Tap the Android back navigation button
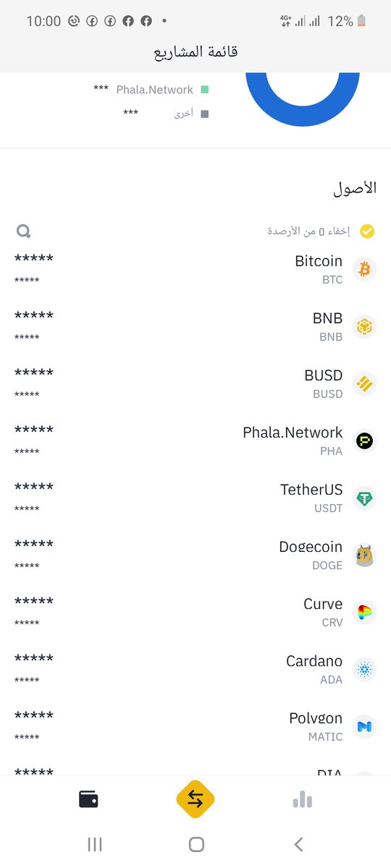 click(x=298, y=844)
